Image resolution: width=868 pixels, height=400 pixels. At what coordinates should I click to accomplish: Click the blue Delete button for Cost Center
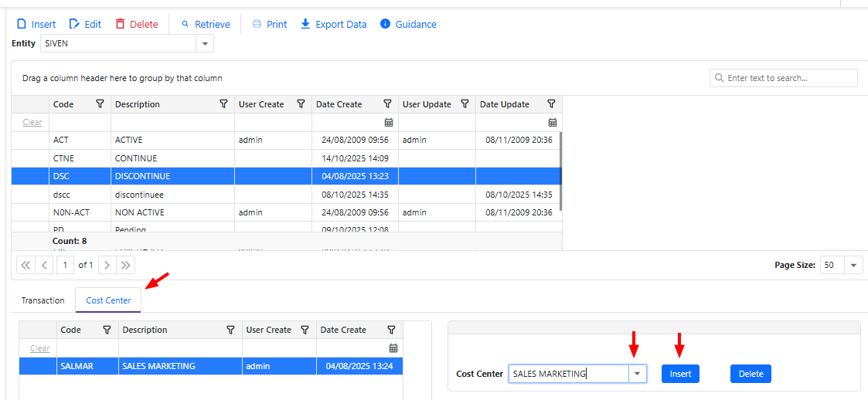[x=751, y=374]
